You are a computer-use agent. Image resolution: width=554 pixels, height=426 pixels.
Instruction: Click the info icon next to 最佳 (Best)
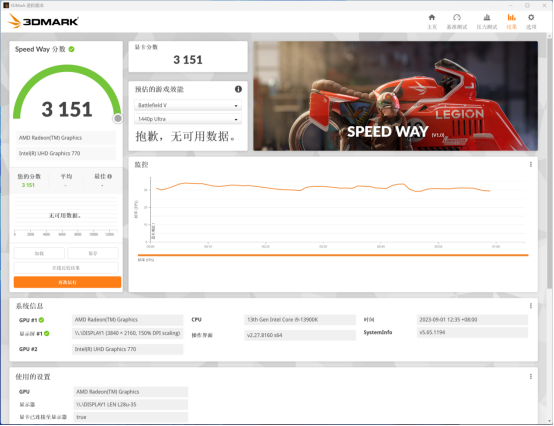click(x=110, y=176)
